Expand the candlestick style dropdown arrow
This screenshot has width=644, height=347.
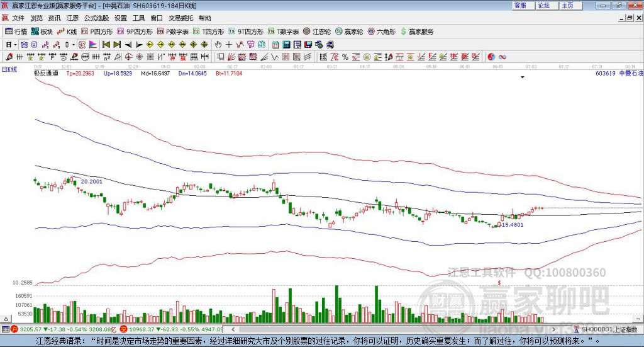(73, 45)
